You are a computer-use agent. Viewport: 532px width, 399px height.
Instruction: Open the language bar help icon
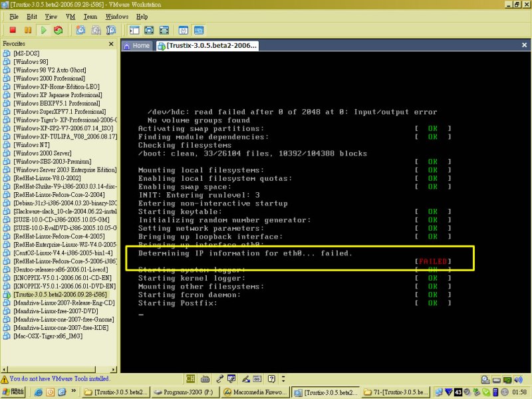pyautogui.click(x=271, y=378)
